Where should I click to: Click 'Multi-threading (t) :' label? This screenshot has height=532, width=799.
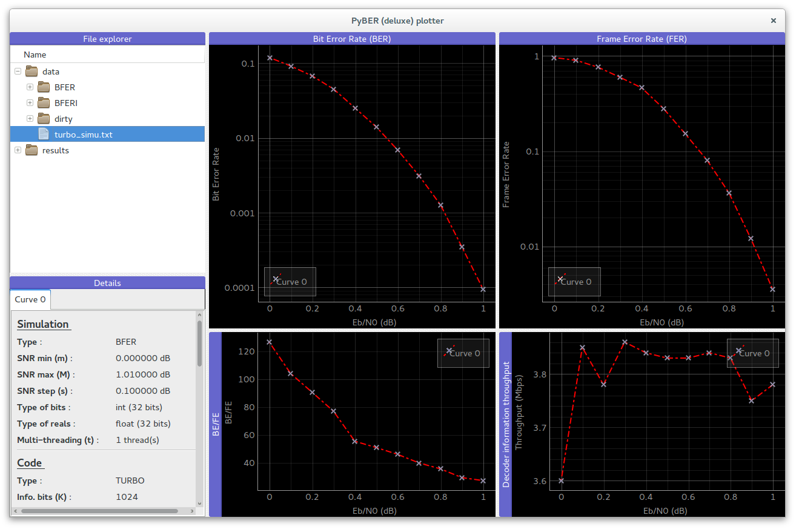coord(58,440)
